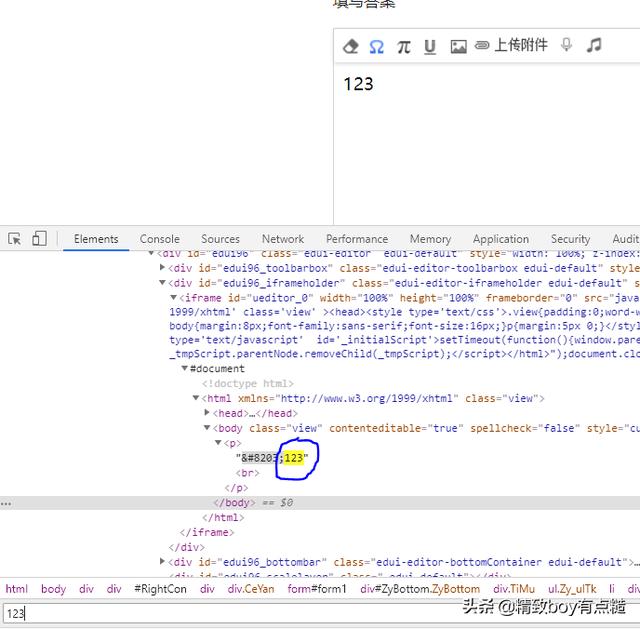Viewport: 640px width, 629px height.
Task: Click ul.Zy_ulTk in the breadcrumb bar
Action: tap(572, 589)
